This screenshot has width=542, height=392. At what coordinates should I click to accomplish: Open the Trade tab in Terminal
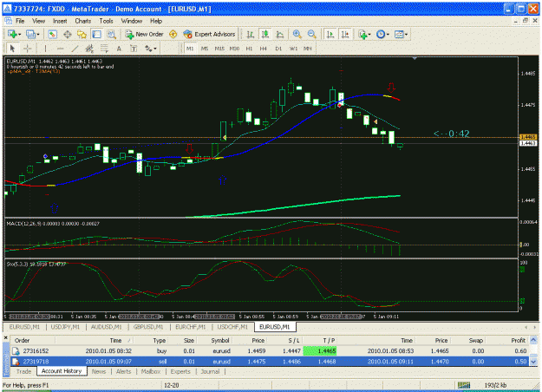click(23, 371)
